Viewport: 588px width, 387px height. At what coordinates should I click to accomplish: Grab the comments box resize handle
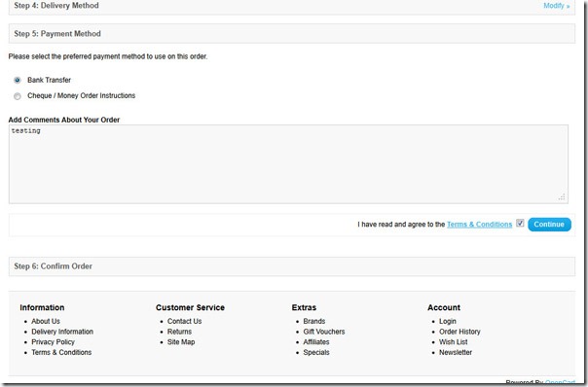562,197
